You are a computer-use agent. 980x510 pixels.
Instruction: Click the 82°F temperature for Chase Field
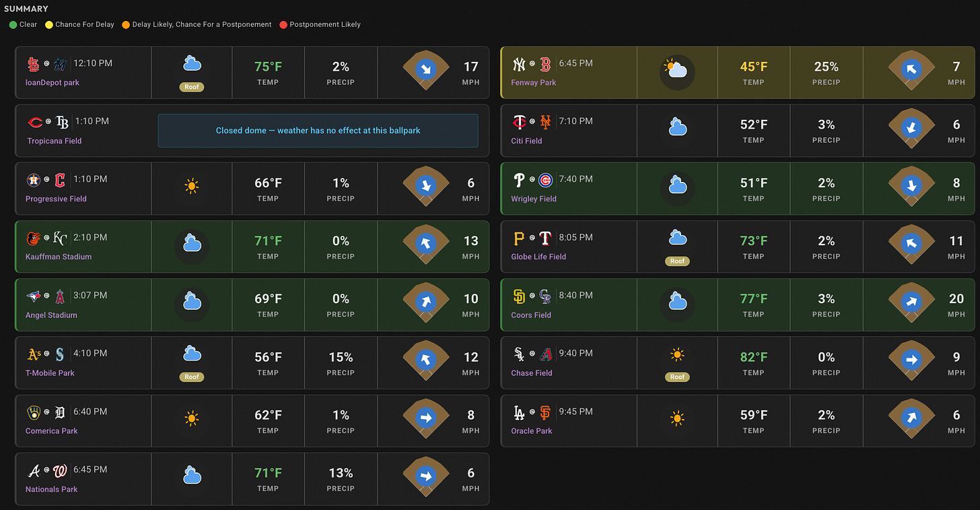tap(753, 357)
